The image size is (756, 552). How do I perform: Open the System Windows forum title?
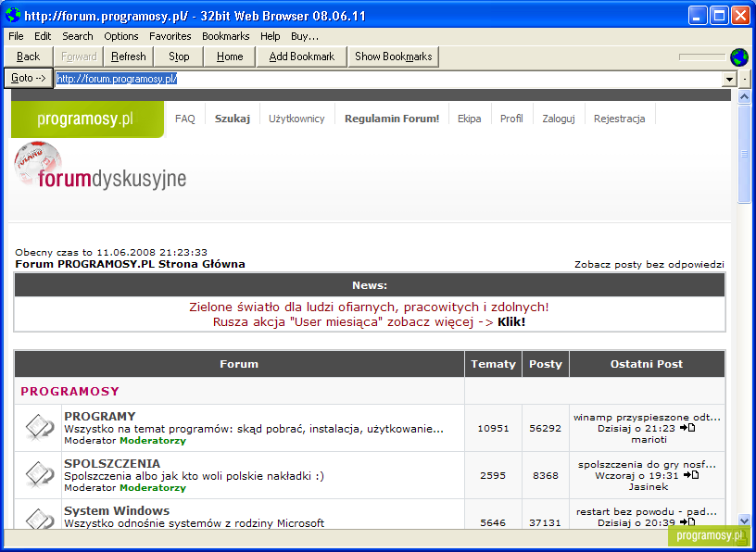[x=117, y=510]
